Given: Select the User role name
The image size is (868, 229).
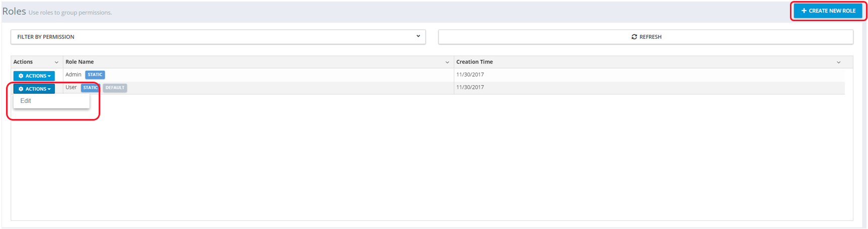Looking at the screenshot, I should [71, 87].
